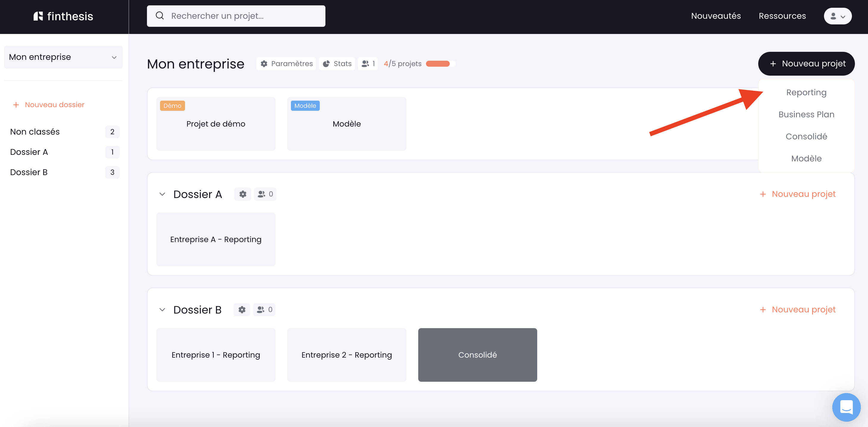The image size is (868, 427).
Task: Open the Mon entreprise workspace selector
Action: tap(63, 57)
